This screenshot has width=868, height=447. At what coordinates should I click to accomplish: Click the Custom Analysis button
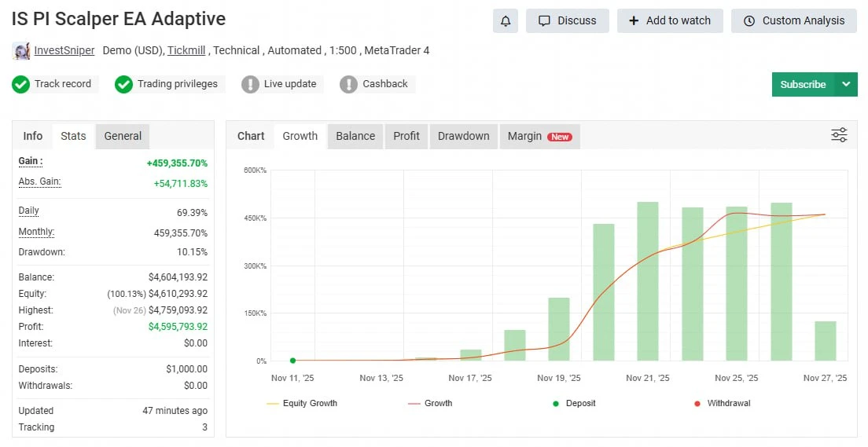[794, 21]
